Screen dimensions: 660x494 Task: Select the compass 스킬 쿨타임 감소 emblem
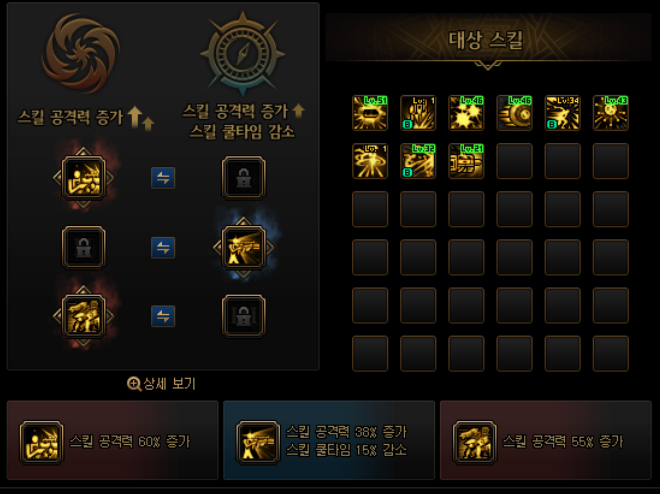242,54
